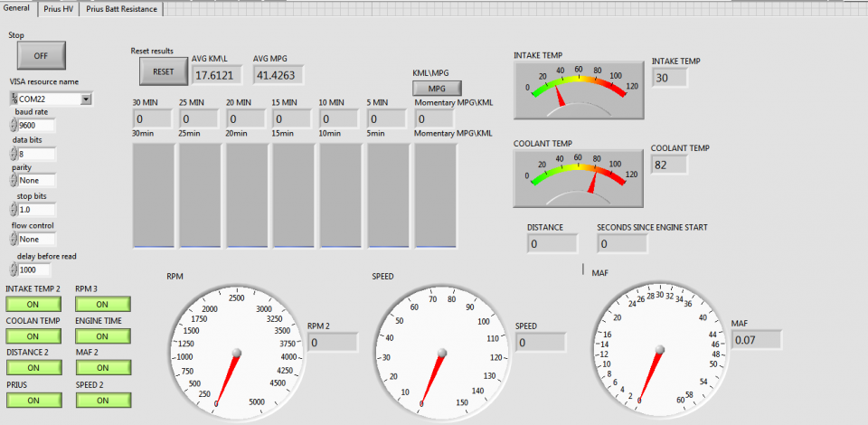The height and width of the screenshot is (425, 868).
Task: Click the baud rate stepper arrows
Action: 14,127
